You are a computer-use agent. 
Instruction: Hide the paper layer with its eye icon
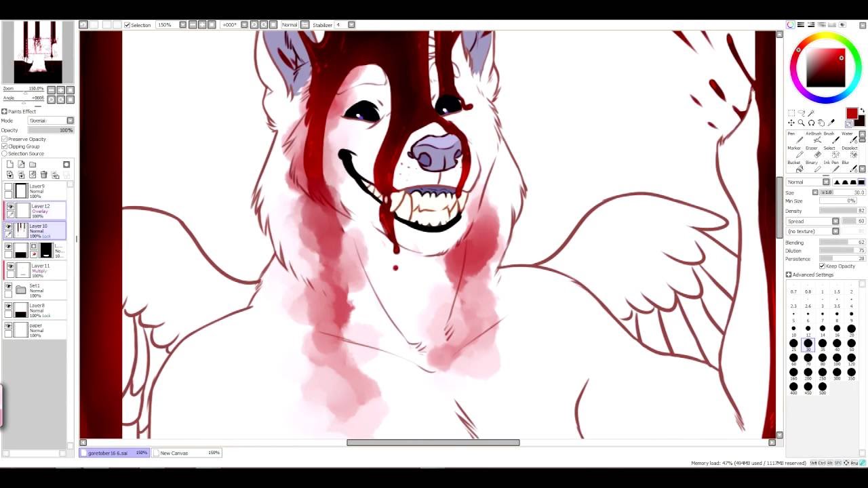click(x=8, y=326)
